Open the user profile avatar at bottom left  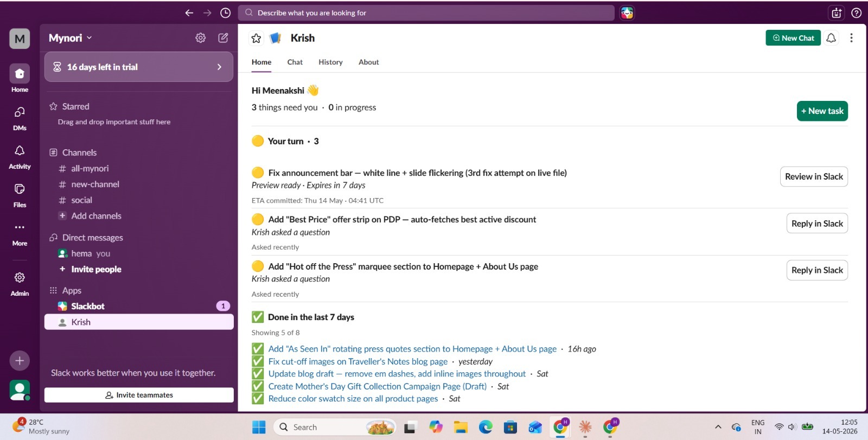(20, 390)
